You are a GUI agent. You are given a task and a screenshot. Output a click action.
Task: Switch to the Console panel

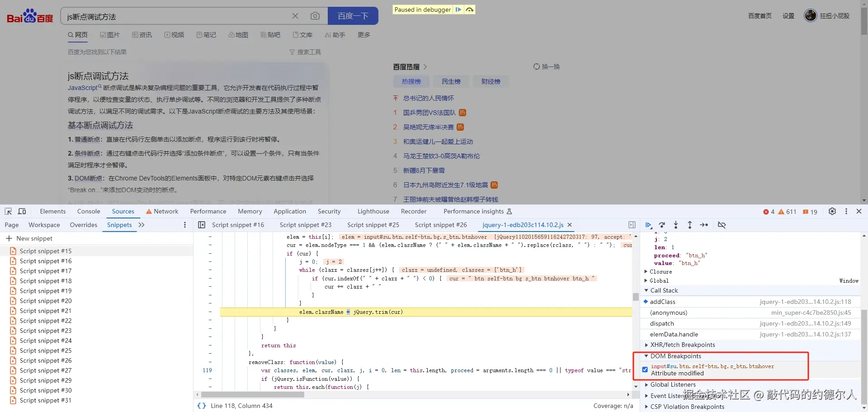88,211
